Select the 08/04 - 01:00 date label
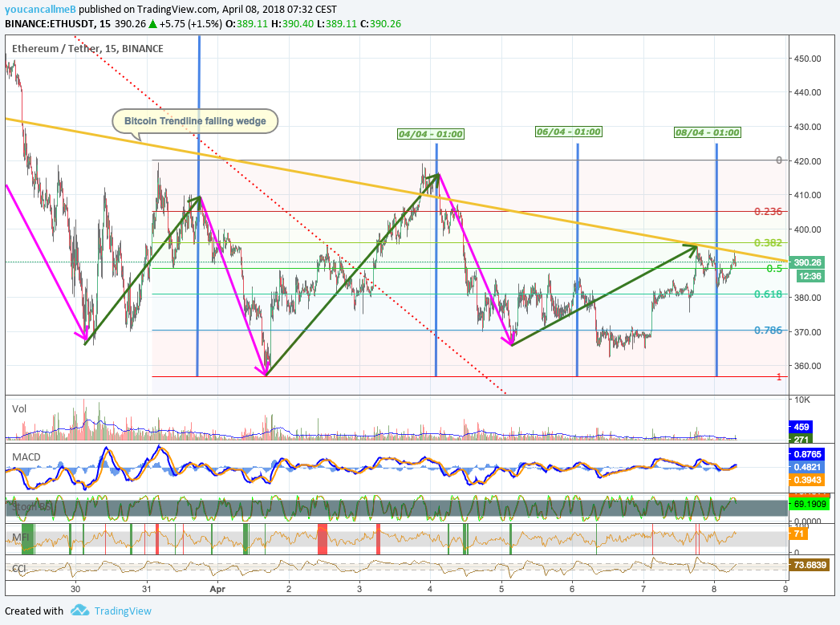840x625 pixels. (707, 132)
